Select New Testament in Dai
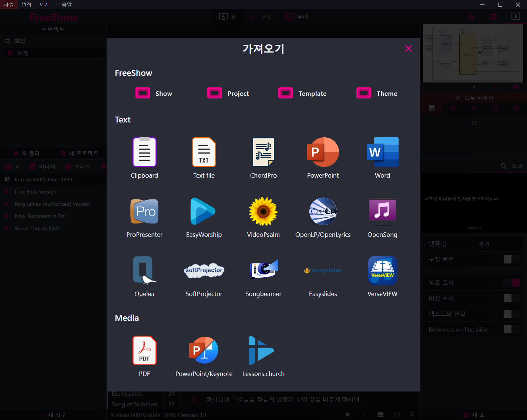The image size is (527, 420). pyautogui.click(x=53, y=216)
